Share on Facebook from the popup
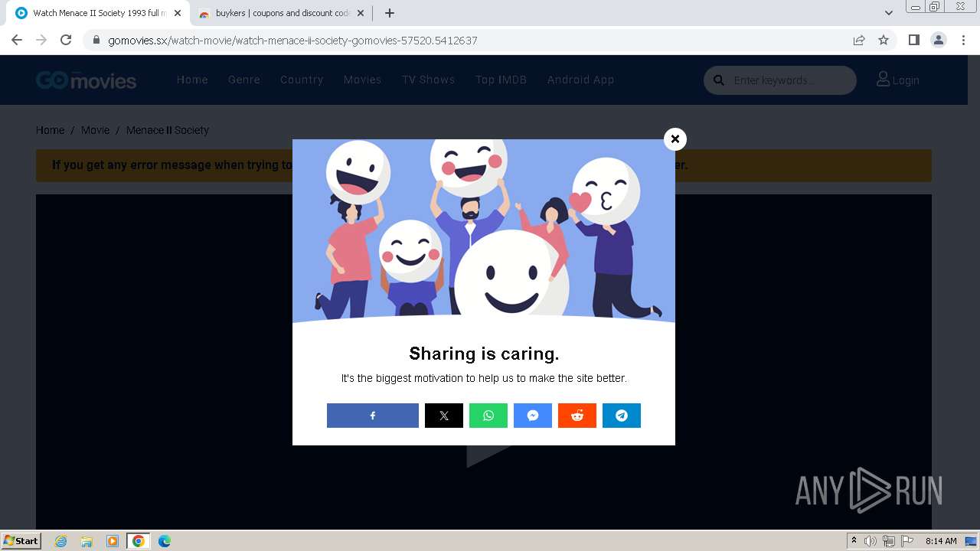This screenshot has height=551, width=980. [373, 416]
